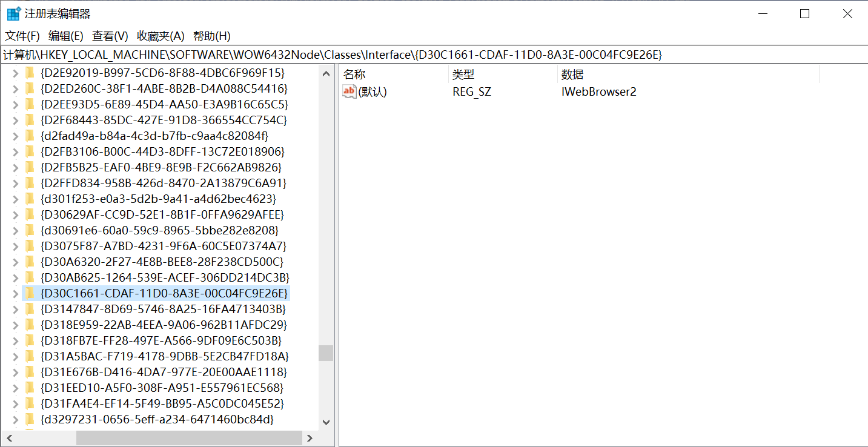
Task: Select the {D31E676B-D416-4DA7-977E-20E00AAE1118} tree key
Action: (x=164, y=372)
